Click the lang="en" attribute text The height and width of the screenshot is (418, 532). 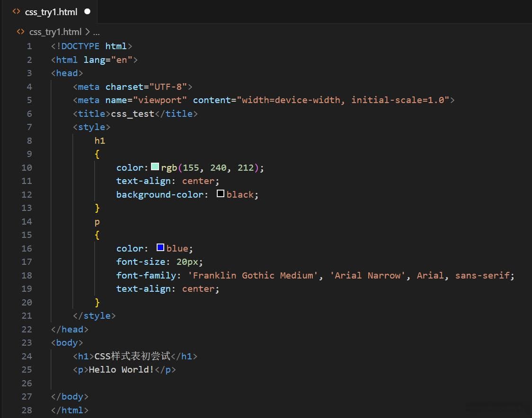(108, 60)
